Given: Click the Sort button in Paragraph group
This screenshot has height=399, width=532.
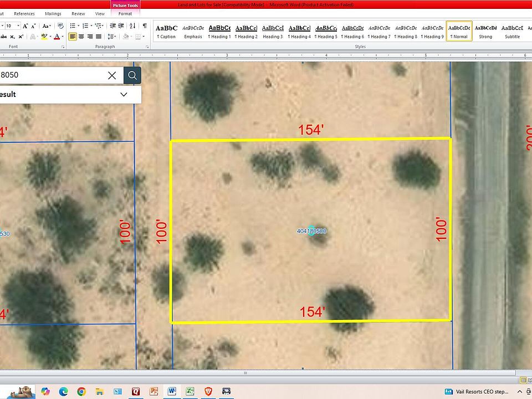Looking at the screenshot, I should (x=132, y=25).
